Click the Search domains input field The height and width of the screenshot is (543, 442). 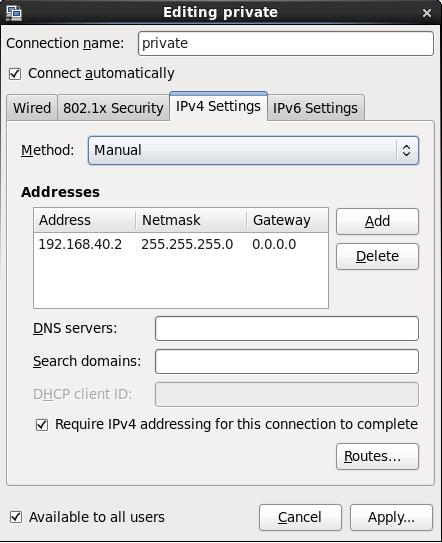tap(287, 362)
